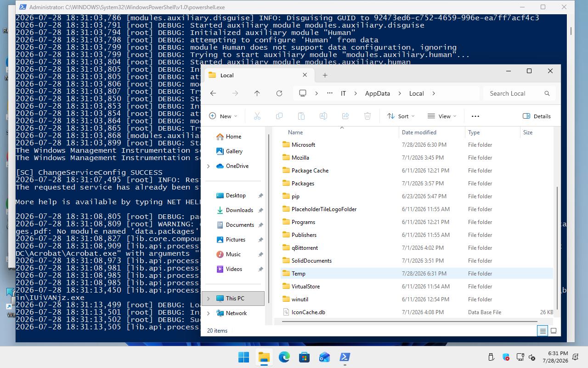Select This PC in navigation pane

[234, 299]
